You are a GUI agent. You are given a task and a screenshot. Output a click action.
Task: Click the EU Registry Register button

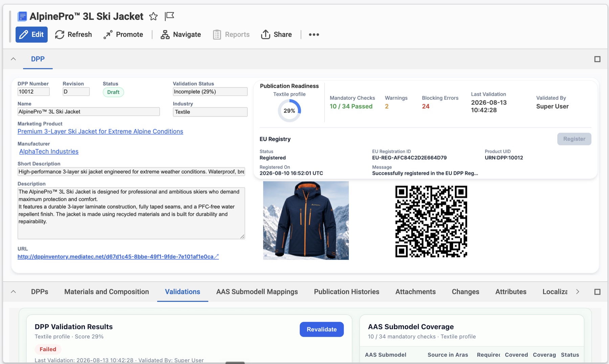click(x=574, y=139)
